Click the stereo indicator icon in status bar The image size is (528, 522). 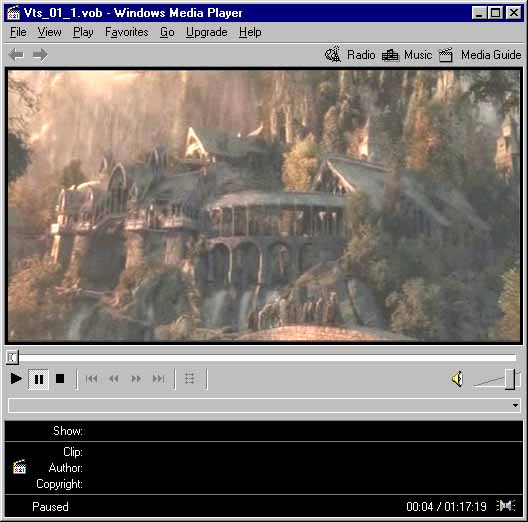(506, 506)
